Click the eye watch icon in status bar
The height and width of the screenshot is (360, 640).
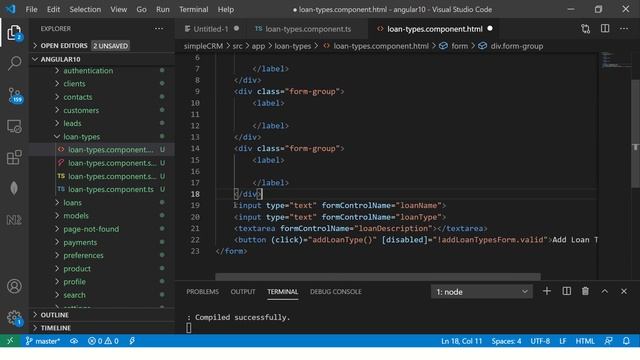74,341
